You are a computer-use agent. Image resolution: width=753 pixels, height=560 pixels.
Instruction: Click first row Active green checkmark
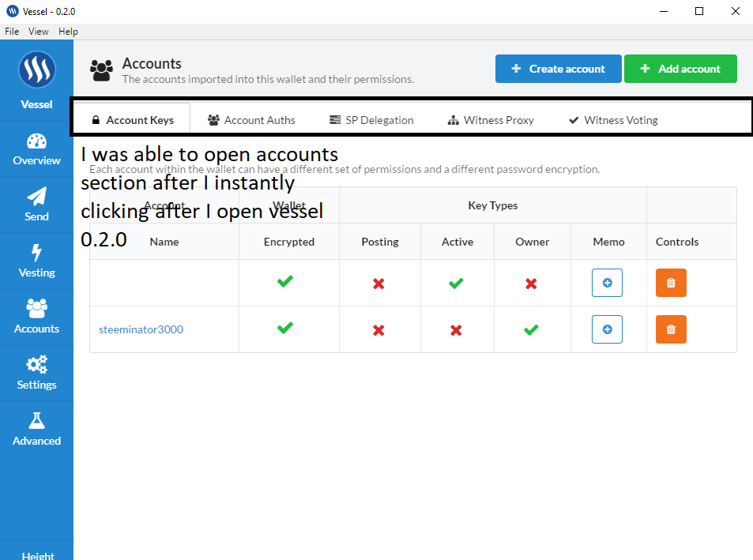coord(456,283)
